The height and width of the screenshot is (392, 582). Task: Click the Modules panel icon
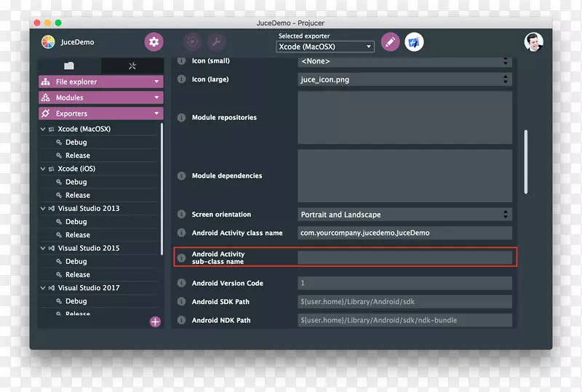[x=46, y=97]
